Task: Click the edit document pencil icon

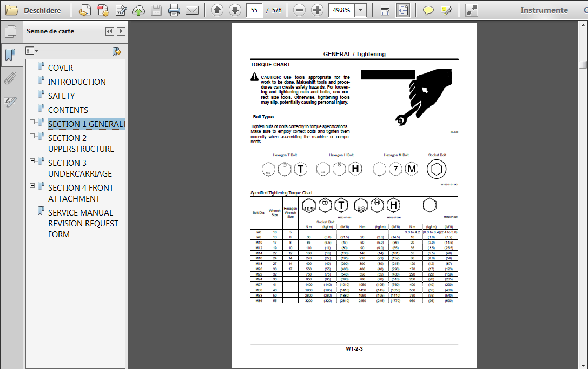Action: (121, 10)
